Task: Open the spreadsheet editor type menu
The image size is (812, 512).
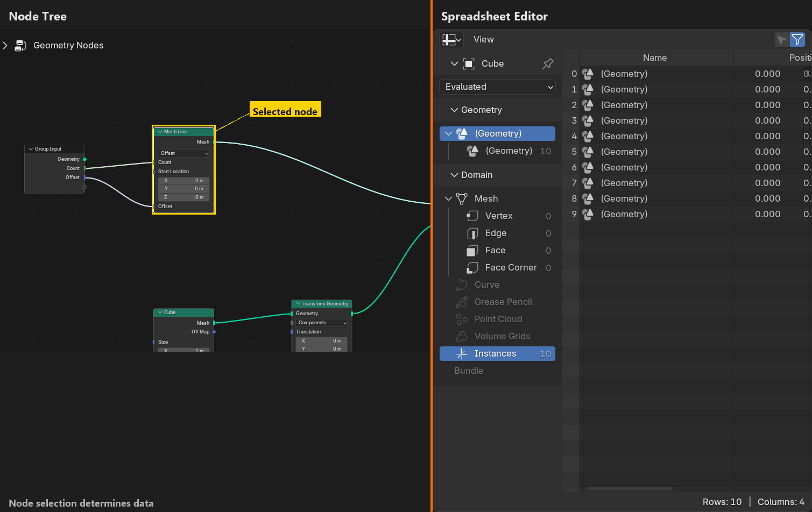Action: click(x=451, y=40)
